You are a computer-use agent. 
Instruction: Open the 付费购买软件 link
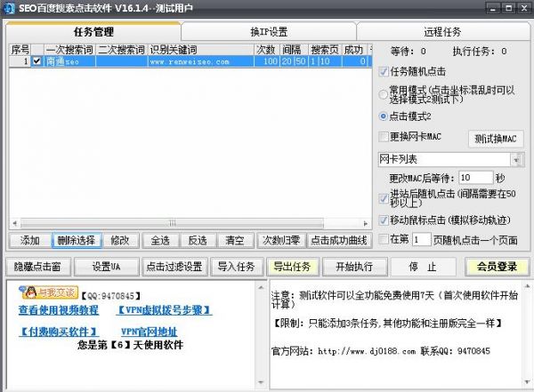pyautogui.click(x=58, y=331)
